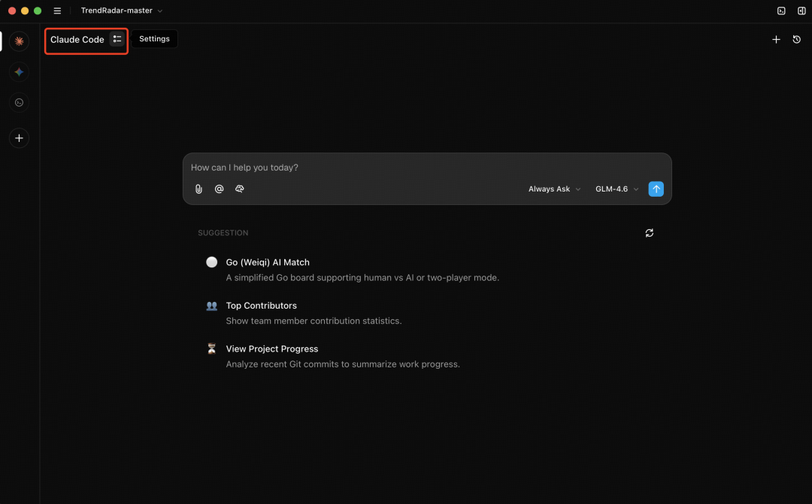This screenshot has width=812, height=504.
Task: Open the GLM-4.6 model dropdown
Action: pyautogui.click(x=617, y=189)
